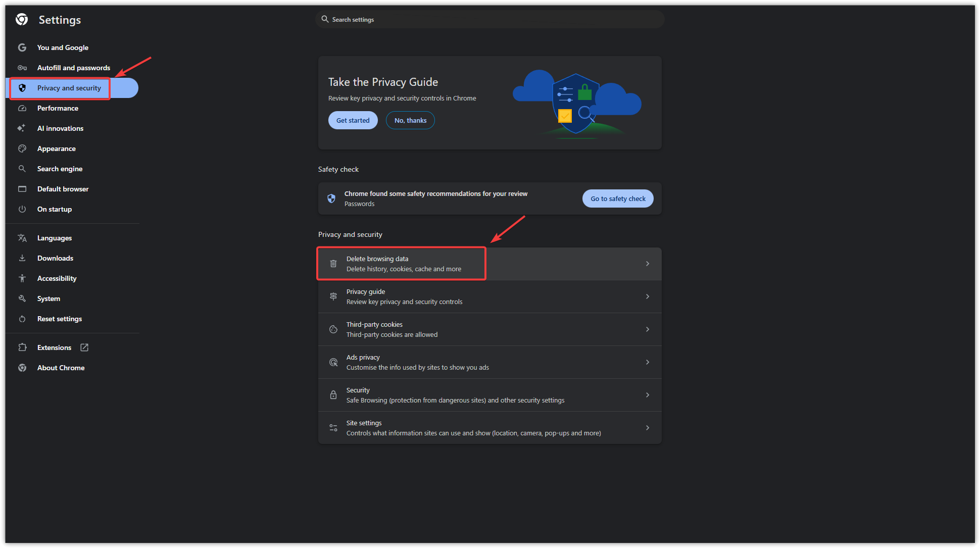The width and height of the screenshot is (980, 548).
Task: Click the Google G icon in sidebar
Action: click(x=22, y=47)
